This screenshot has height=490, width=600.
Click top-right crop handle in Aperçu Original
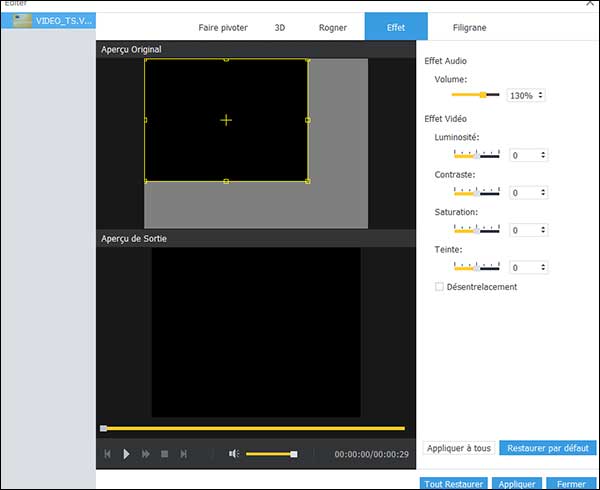click(x=307, y=59)
